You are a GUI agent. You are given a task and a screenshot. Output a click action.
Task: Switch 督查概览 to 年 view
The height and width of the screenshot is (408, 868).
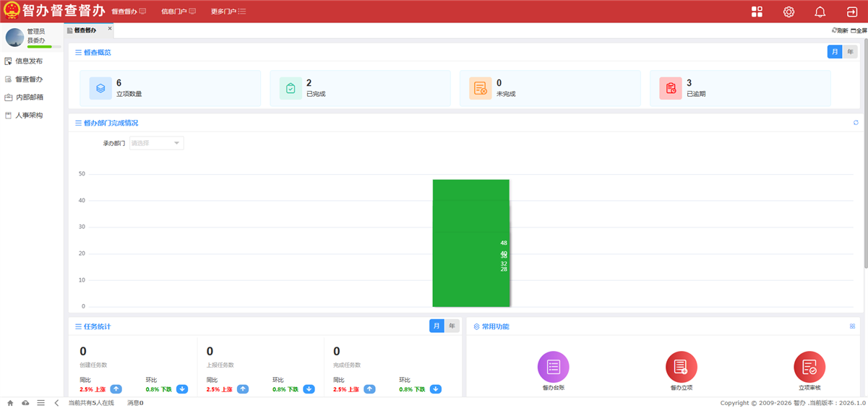(850, 52)
